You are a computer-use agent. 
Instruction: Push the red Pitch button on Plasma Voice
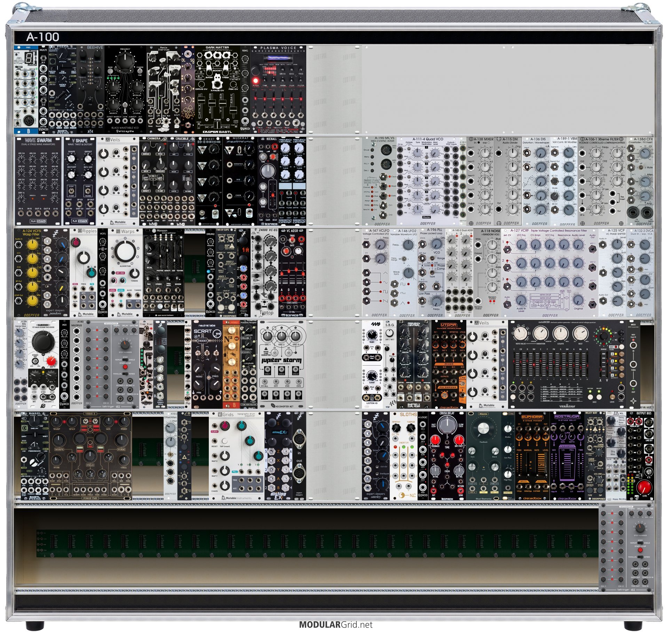[x=256, y=81]
